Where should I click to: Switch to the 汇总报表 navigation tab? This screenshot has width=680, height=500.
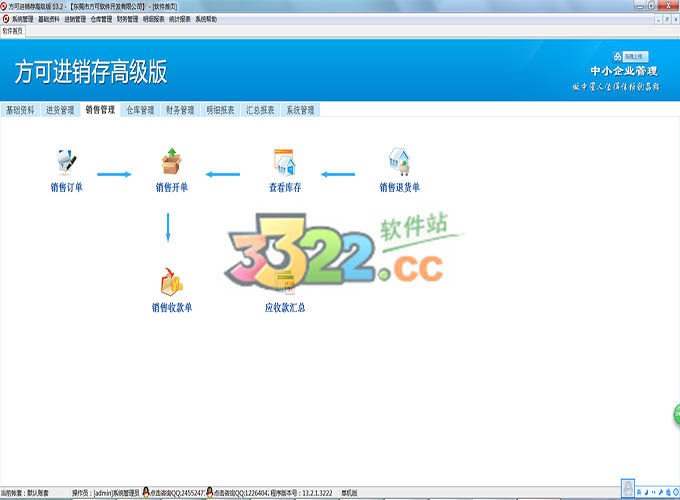click(x=260, y=110)
